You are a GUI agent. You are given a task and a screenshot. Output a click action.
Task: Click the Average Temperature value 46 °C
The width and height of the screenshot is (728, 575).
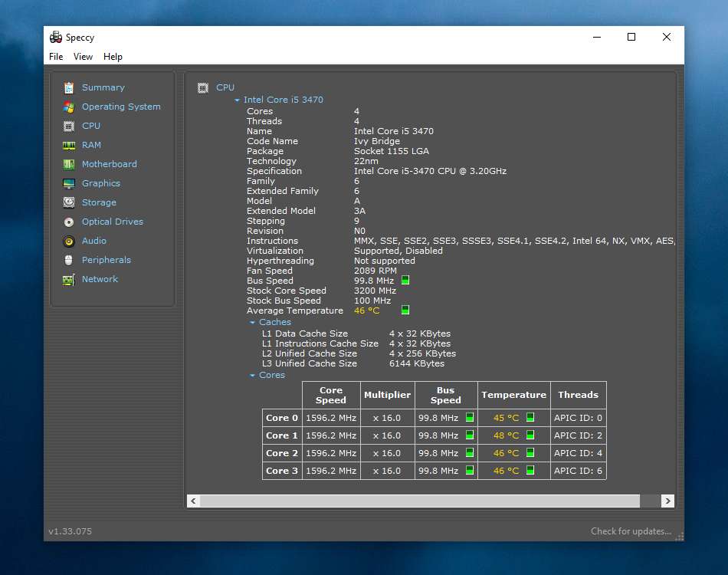point(367,310)
